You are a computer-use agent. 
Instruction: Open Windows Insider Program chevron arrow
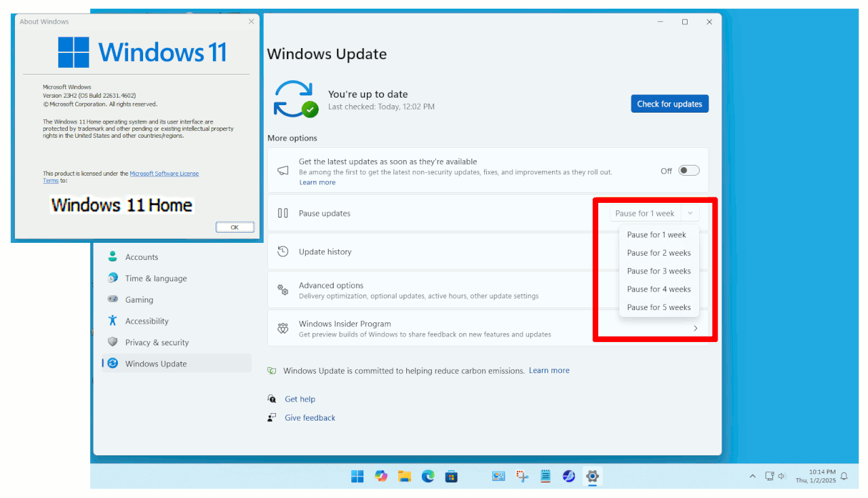pyautogui.click(x=696, y=328)
